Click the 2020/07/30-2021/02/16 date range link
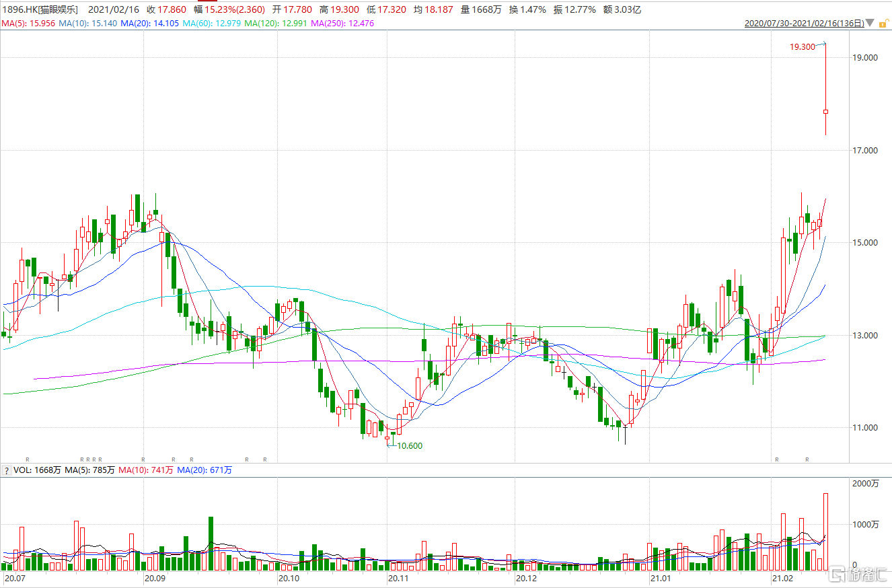This screenshot has height=588, width=892. [x=804, y=24]
